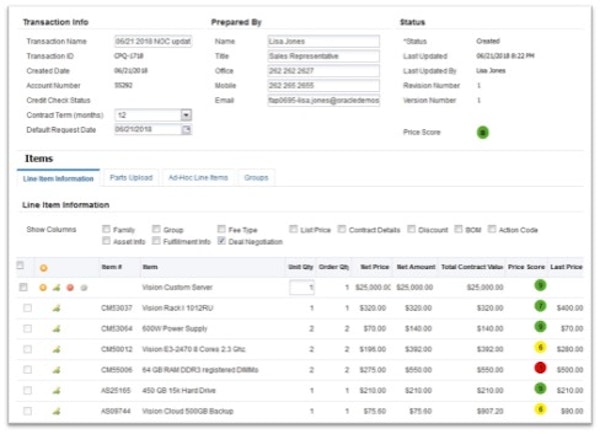Select the CM55006 row checkbox
The width and height of the screenshot is (600, 434).
tap(28, 370)
